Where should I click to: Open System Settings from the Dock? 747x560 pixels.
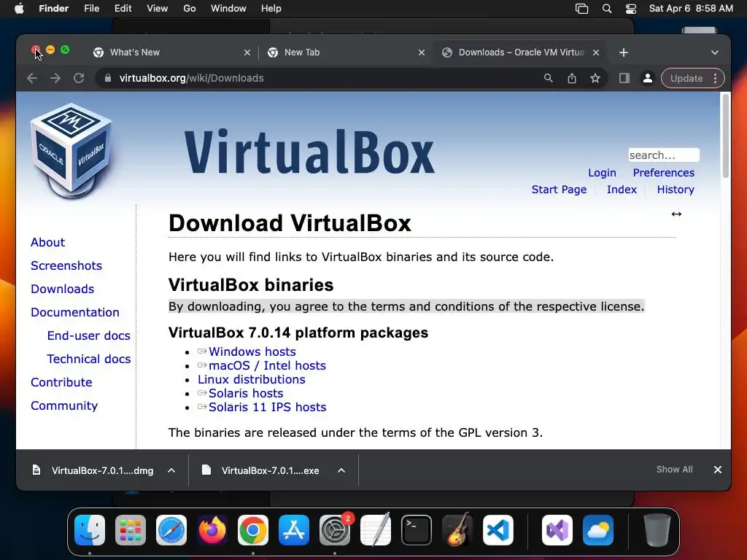pyautogui.click(x=335, y=530)
